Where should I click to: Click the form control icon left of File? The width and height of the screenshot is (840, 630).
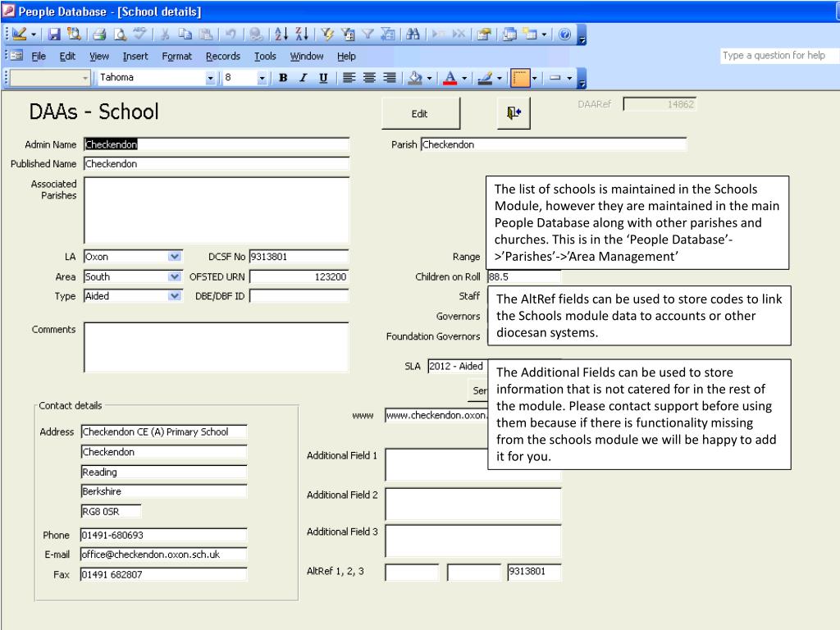click(x=16, y=55)
